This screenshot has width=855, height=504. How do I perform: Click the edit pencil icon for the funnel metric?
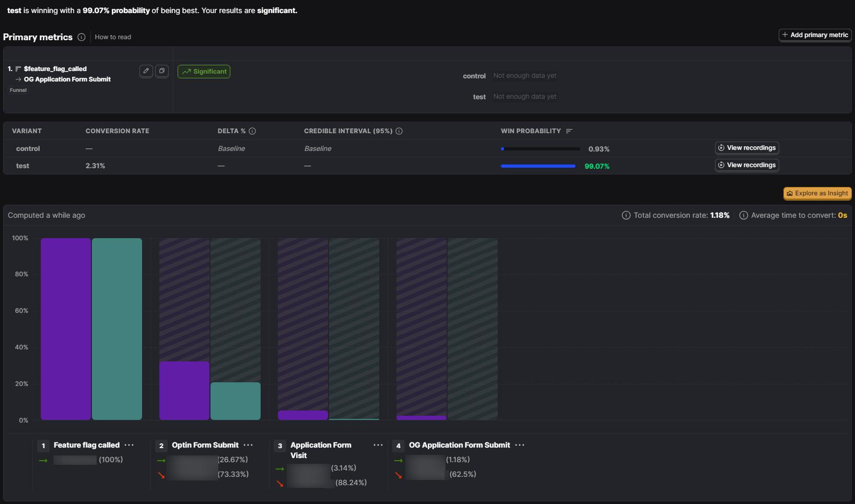click(146, 71)
